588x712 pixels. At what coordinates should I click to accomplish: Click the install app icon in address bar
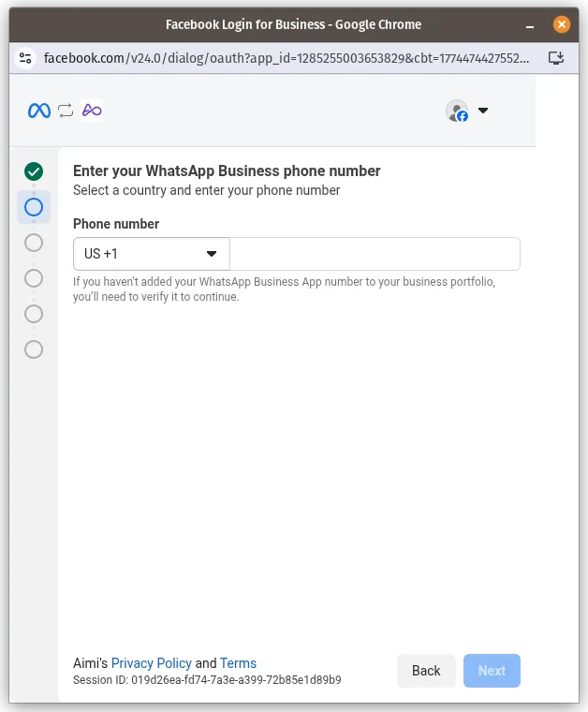(x=556, y=58)
